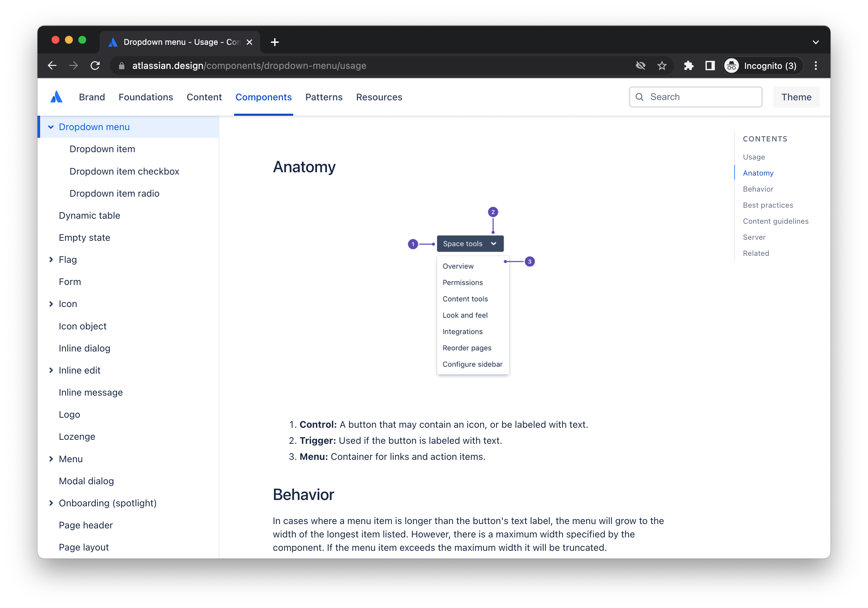
Task: Expand the Onboarding (spotlight) item
Action: coord(51,503)
